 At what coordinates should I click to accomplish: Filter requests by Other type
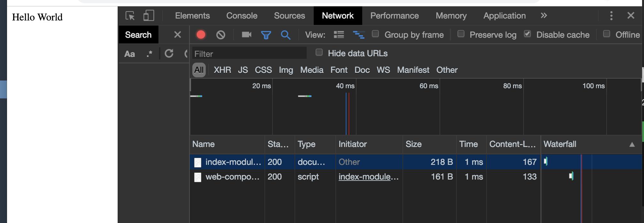click(x=447, y=70)
